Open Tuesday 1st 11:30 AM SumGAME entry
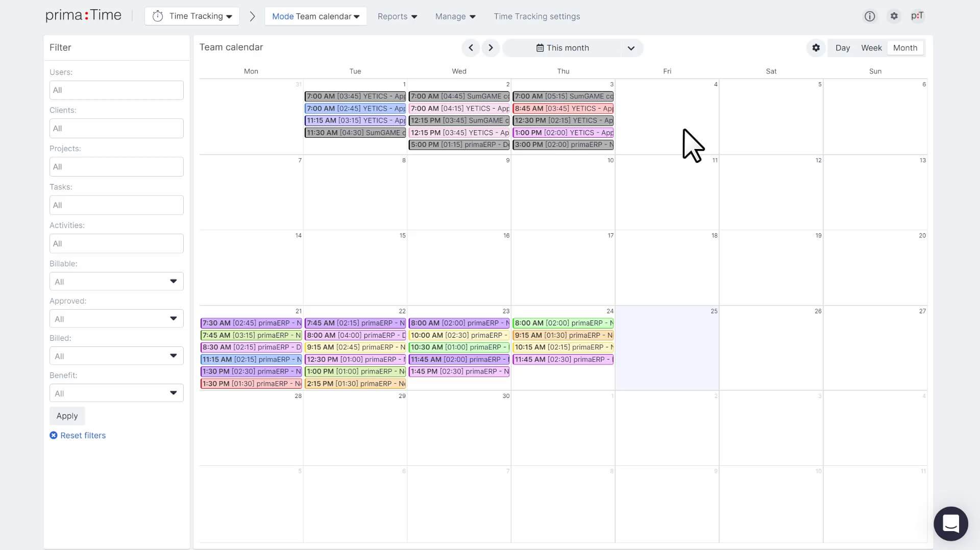Image resolution: width=980 pixels, height=550 pixels. click(355, 133)
